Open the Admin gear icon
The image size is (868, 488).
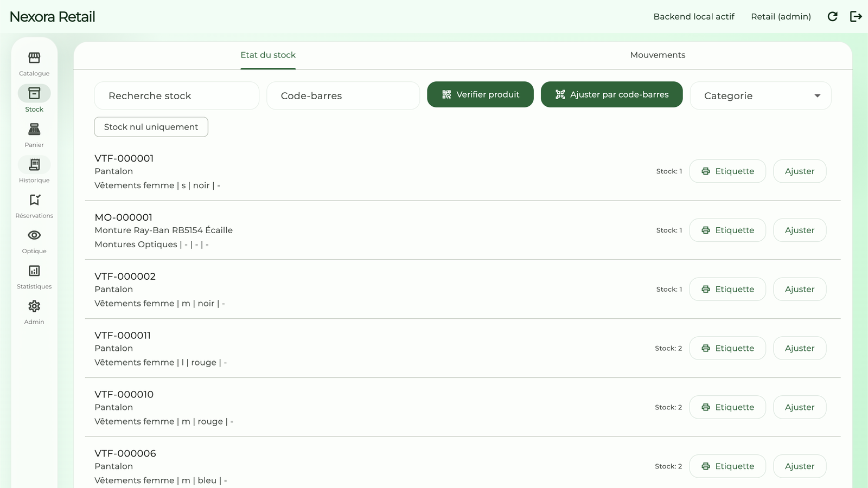(x=34, y=306)
